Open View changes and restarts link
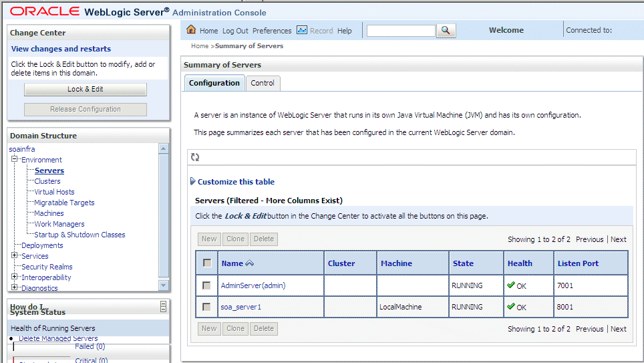This screenshot has height=363, width=644. [61, 49]
